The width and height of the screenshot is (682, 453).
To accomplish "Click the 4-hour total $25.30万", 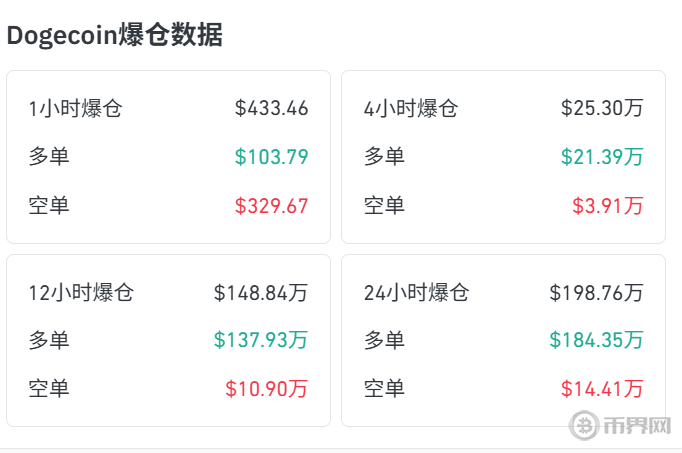I will 602,108.
